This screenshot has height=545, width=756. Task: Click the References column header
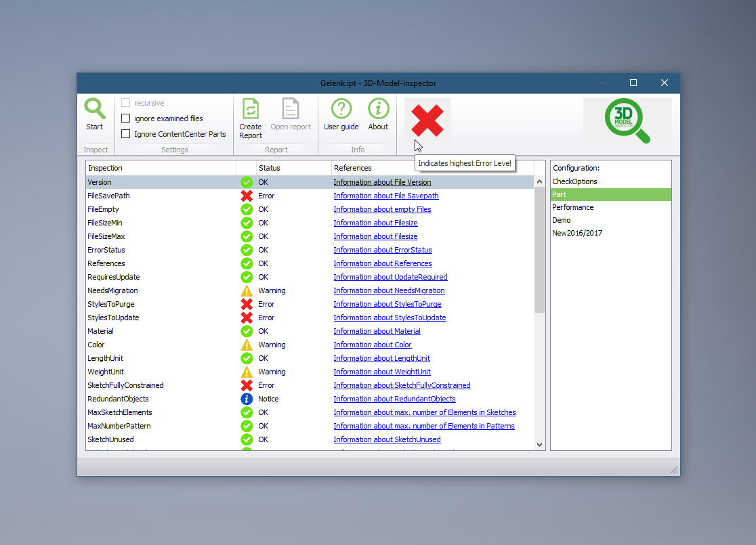coord(432,168)
